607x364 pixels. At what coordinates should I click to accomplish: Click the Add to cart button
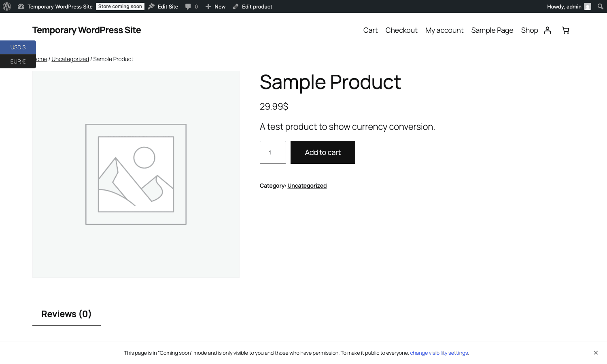(323, 152)
